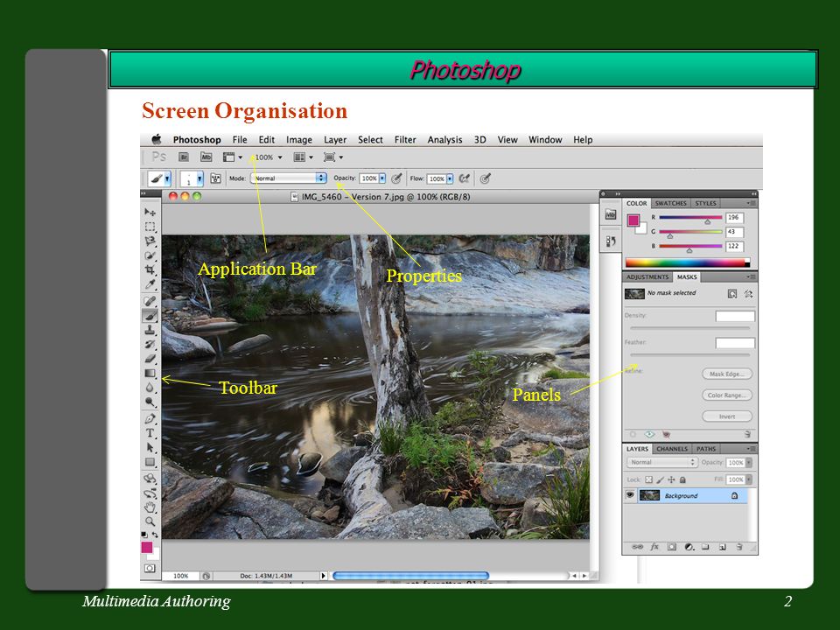Select the Eraser tool
The width and height of the screenshot is (840, 630).
click(150, 359)
